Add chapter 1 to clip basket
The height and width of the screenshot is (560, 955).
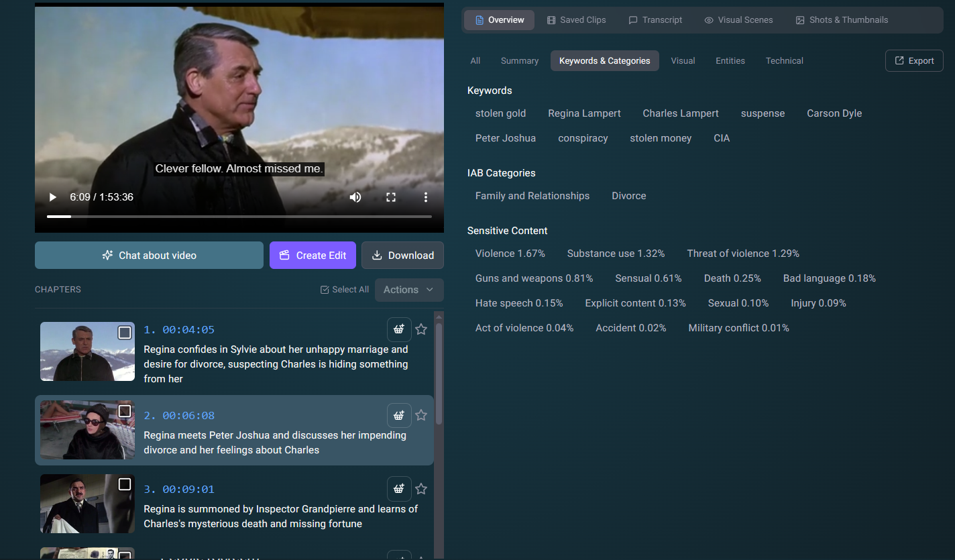click(399, 329)
